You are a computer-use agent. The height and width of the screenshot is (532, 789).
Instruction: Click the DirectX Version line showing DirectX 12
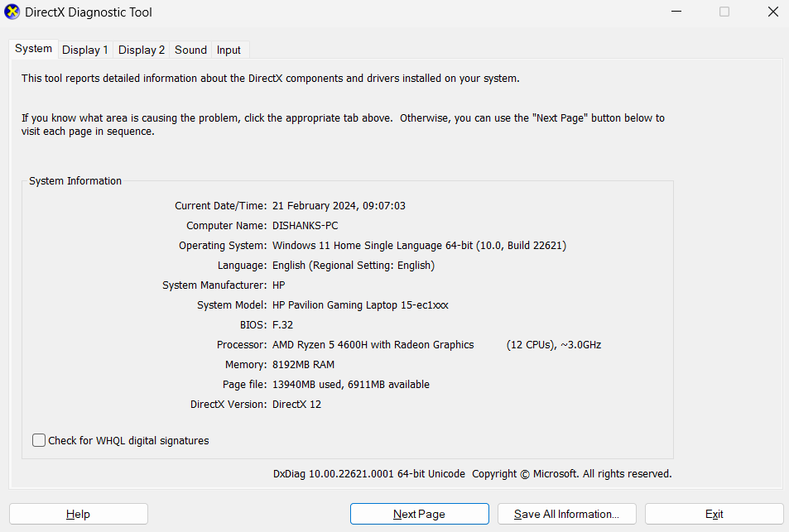coord(296,404)
